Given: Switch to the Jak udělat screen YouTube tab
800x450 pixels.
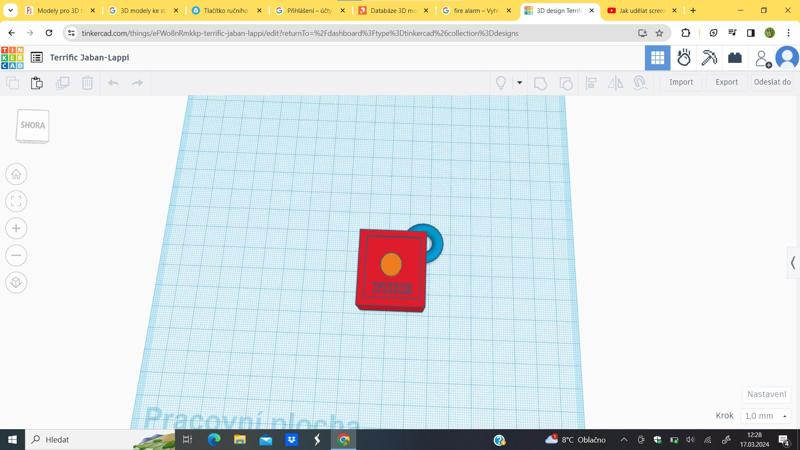Looking at the screenshot, I should pos(642,11).
